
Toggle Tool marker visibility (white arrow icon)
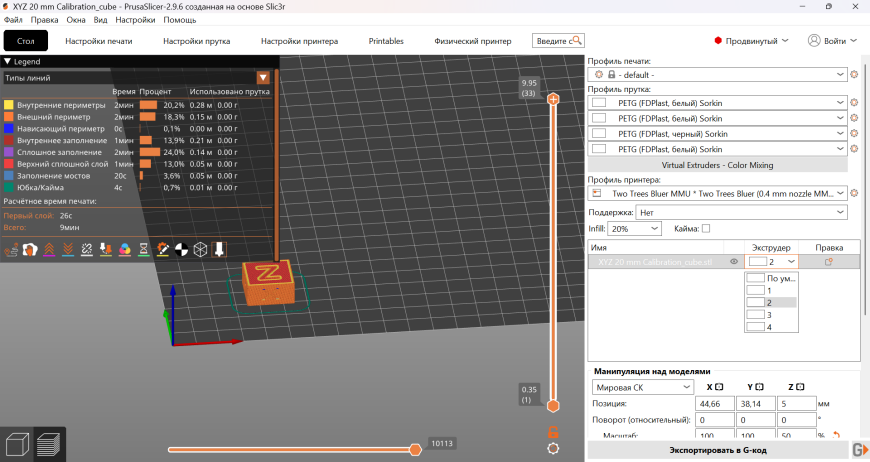(x=219, y=250)
